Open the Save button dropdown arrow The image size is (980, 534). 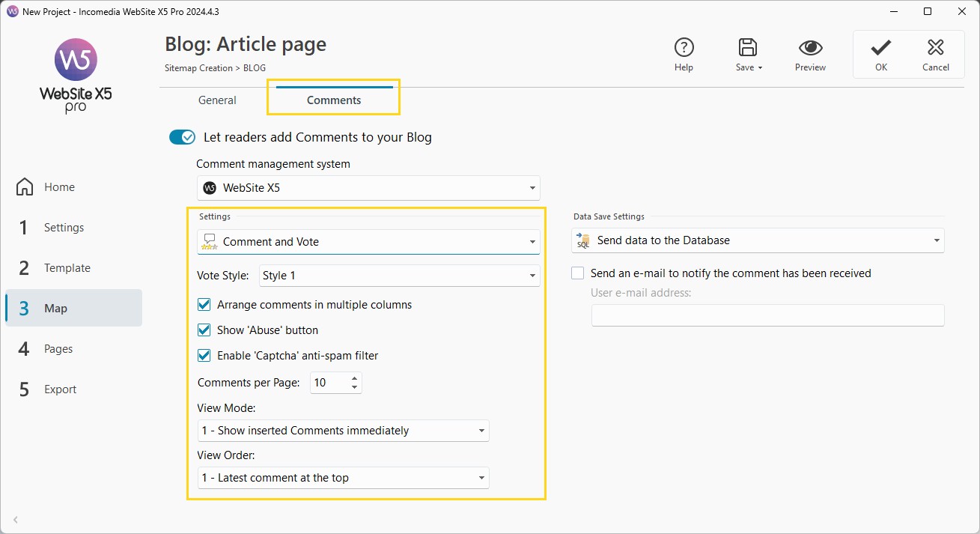point(760,67)
